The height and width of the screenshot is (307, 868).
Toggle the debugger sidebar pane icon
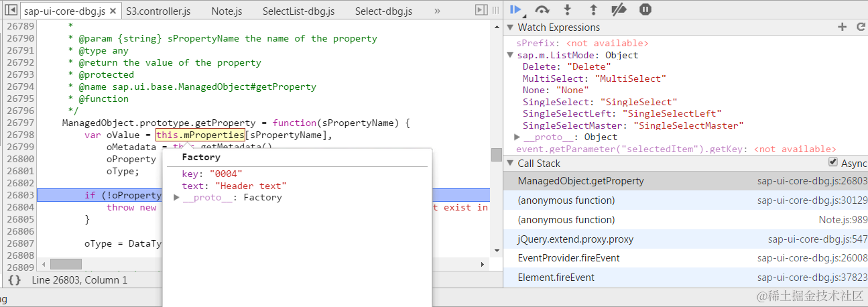[480, 10]
